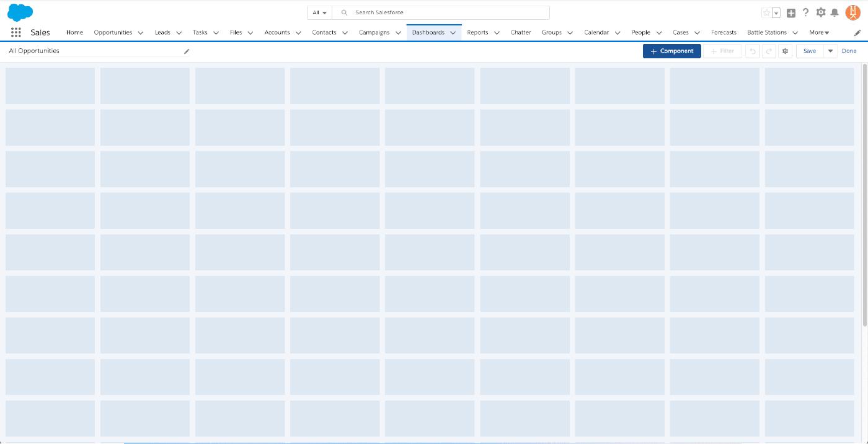This screenshot has width=868, height=444.
Task: Edit dashboard name pencil icon
Action: pos(187,51)
